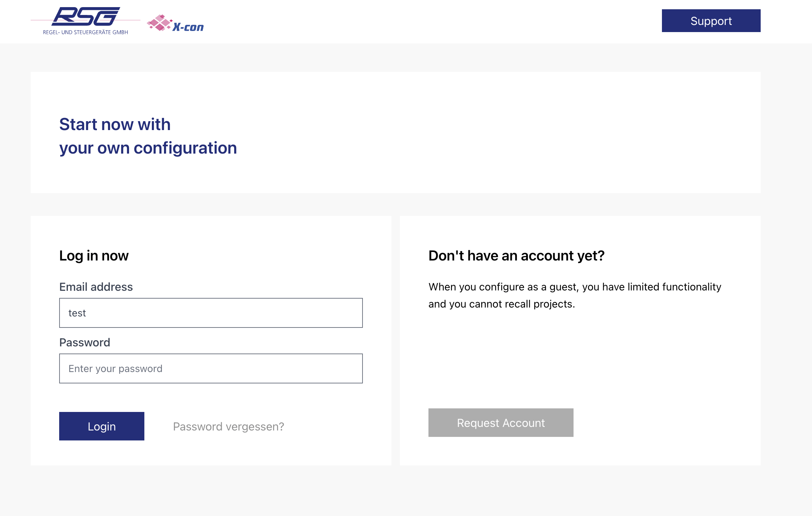The image size is (812, 516).
Task: Focus the email field containing 'test'
Action: tap(211, 313)
